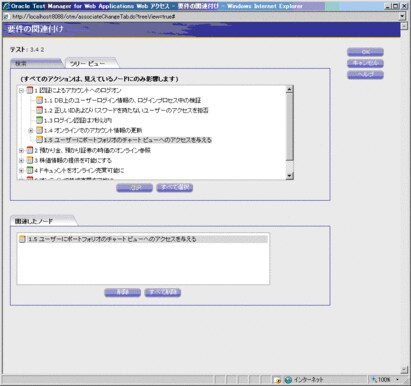Click the tree list scroll-down arrow
The width and height of the screenshot is (411, 386).
click(x=289, y=176)
